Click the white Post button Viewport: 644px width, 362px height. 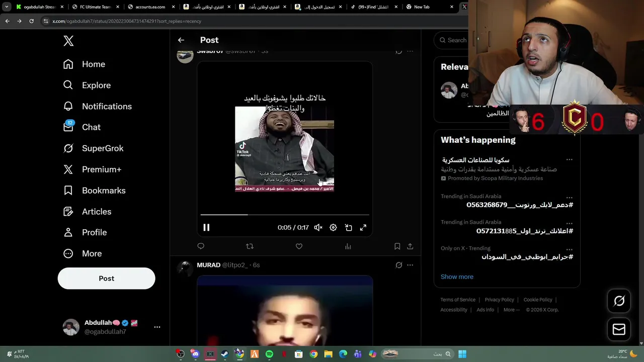coord(106,278)
